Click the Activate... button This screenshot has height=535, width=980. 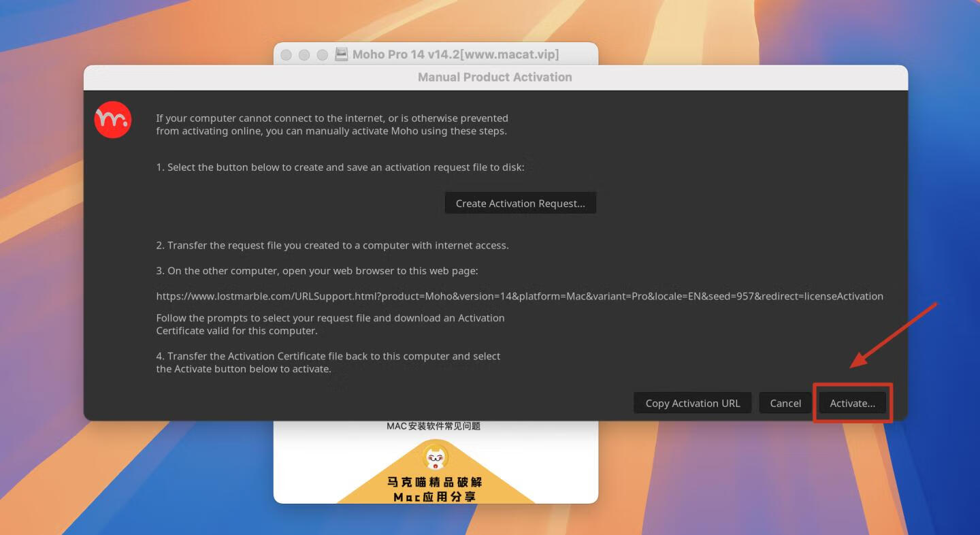852,403
